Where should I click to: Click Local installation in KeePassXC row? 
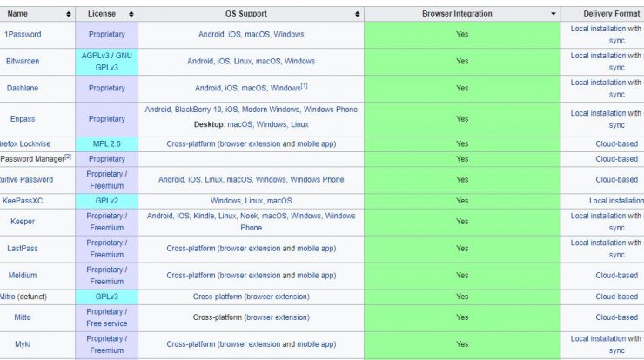pos(616,201)
